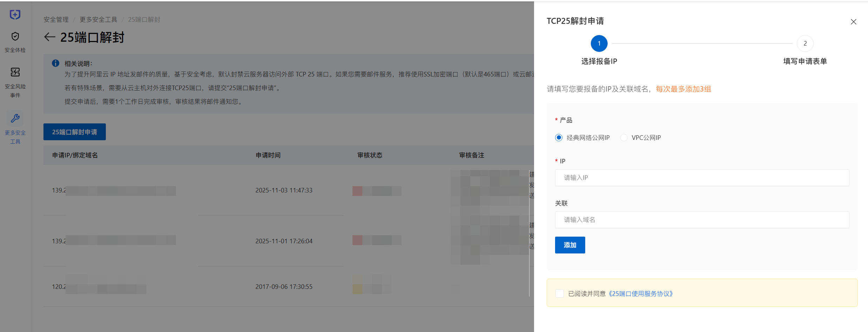
Task: Click the blue 添加 button
Action: click(x=570, y=245)
